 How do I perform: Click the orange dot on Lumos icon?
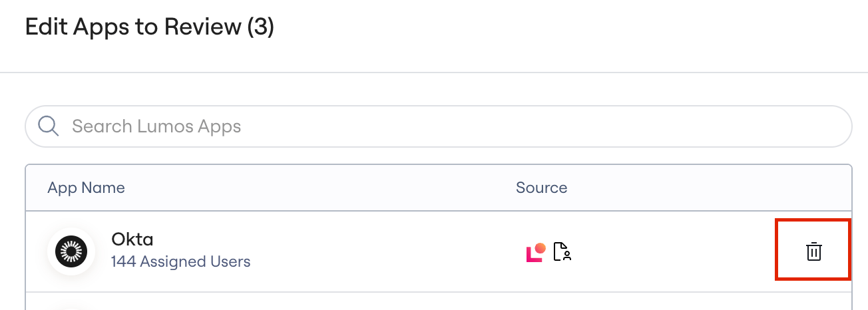(x=540, y=247)
